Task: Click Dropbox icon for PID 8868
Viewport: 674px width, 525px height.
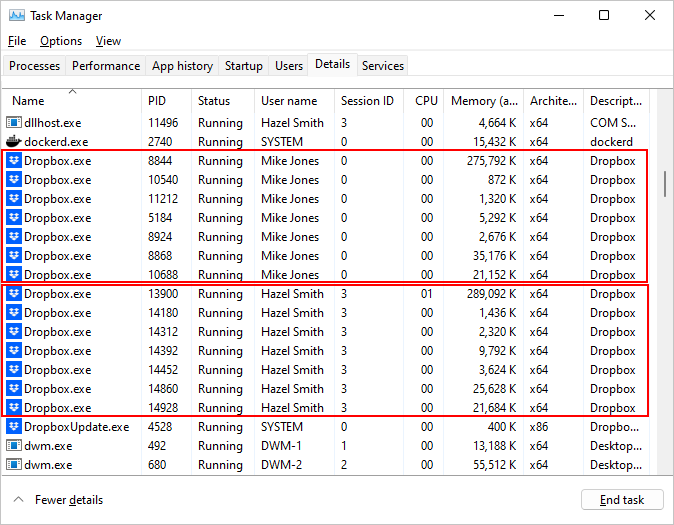Action: [x=14, y=255]
